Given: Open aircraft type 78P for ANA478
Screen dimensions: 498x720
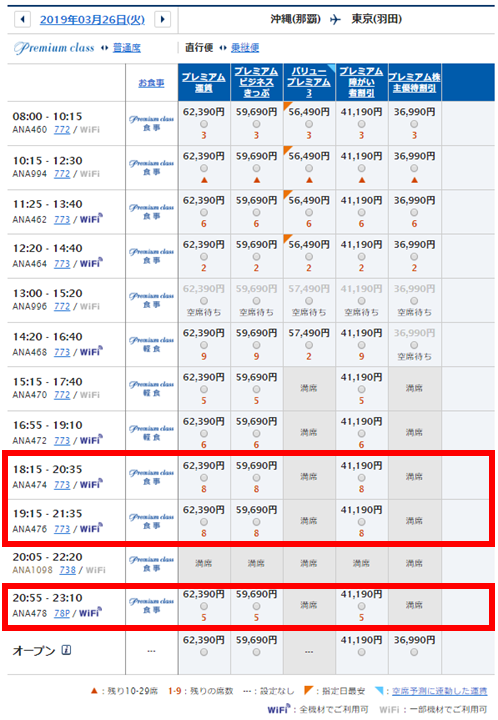Looking at the screenshot, I should click(62, 613).
